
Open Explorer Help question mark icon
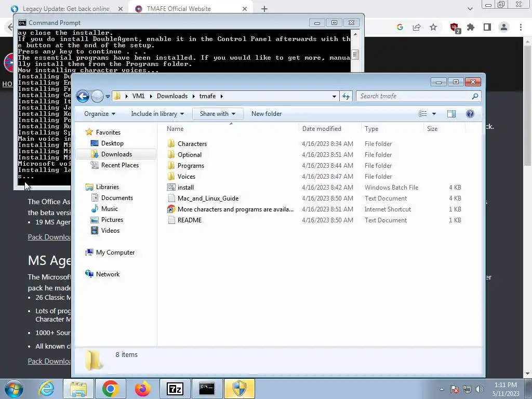tap(470, 114)
